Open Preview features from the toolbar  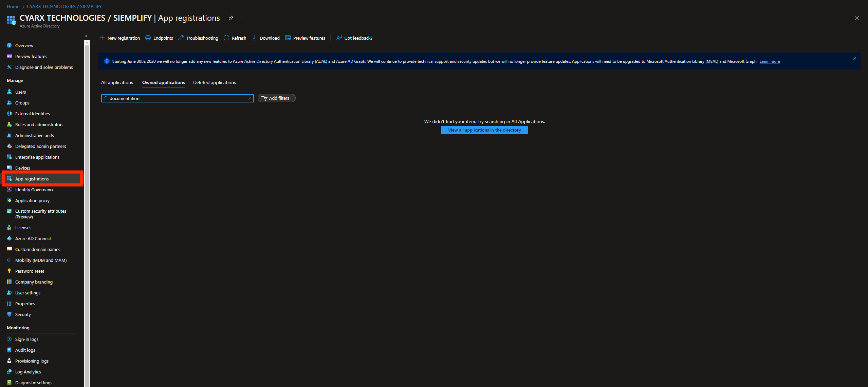click(305, 38)
